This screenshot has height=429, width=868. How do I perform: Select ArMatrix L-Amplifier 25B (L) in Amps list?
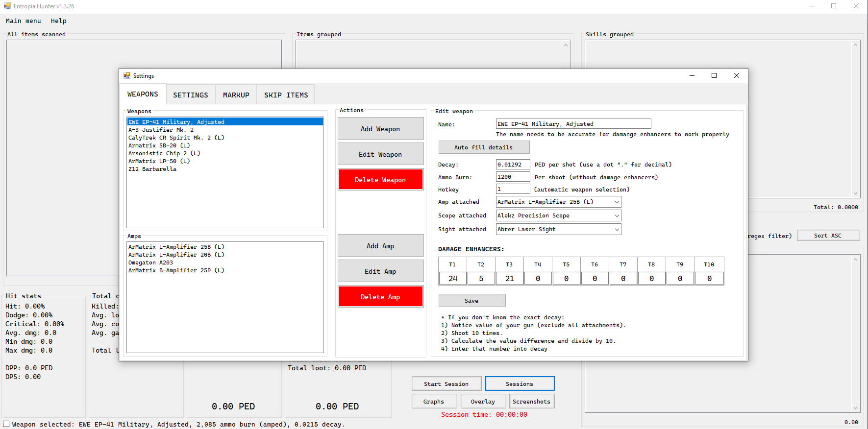click(x=225, y=247)
